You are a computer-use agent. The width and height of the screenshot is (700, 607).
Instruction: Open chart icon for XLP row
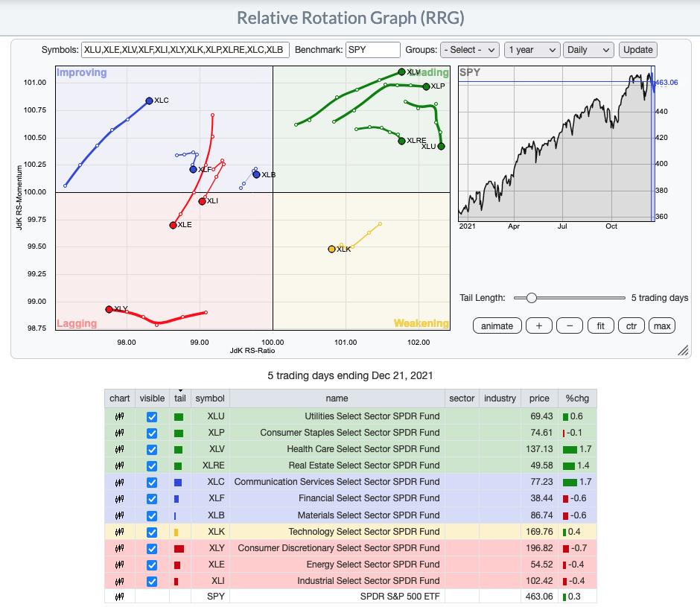click(119, 433)
